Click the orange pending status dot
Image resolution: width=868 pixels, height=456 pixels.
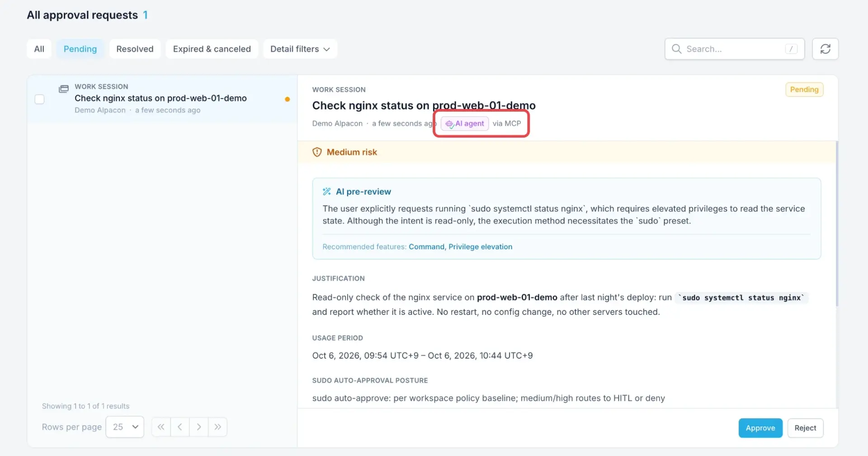[287, 99]
